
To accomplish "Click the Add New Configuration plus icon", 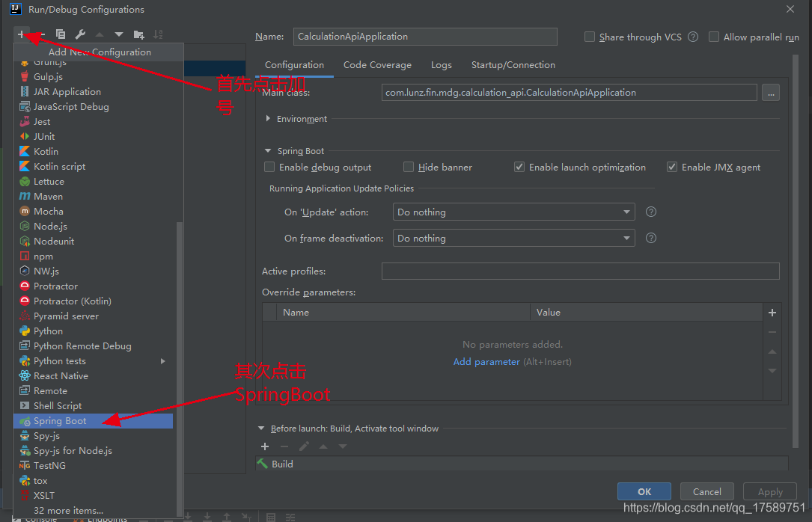I will 21,34.
